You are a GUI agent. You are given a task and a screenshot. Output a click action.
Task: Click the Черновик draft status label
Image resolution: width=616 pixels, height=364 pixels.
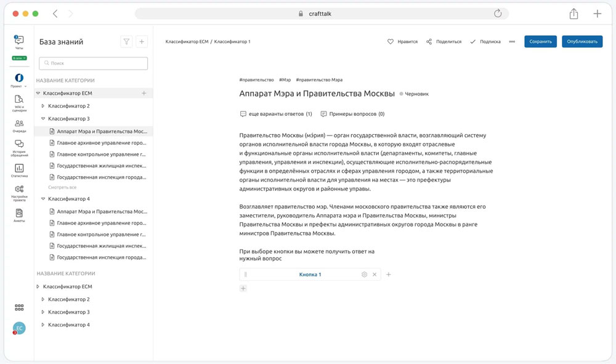(x=414, y=94)
